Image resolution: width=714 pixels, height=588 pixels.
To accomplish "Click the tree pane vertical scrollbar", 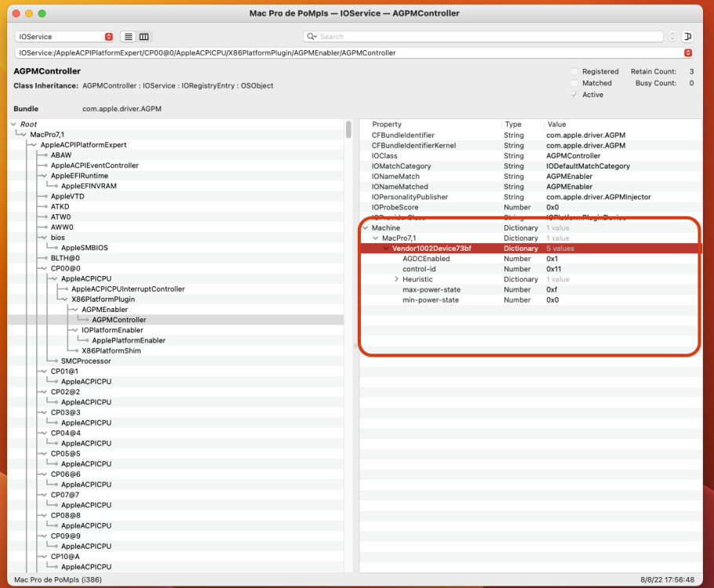I will click(x=348, y=129).
